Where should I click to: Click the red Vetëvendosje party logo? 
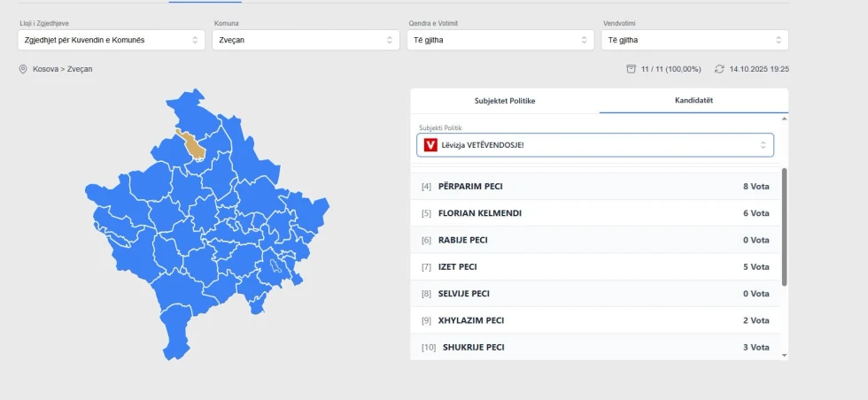pyautogui.click(x=430, y=144)
